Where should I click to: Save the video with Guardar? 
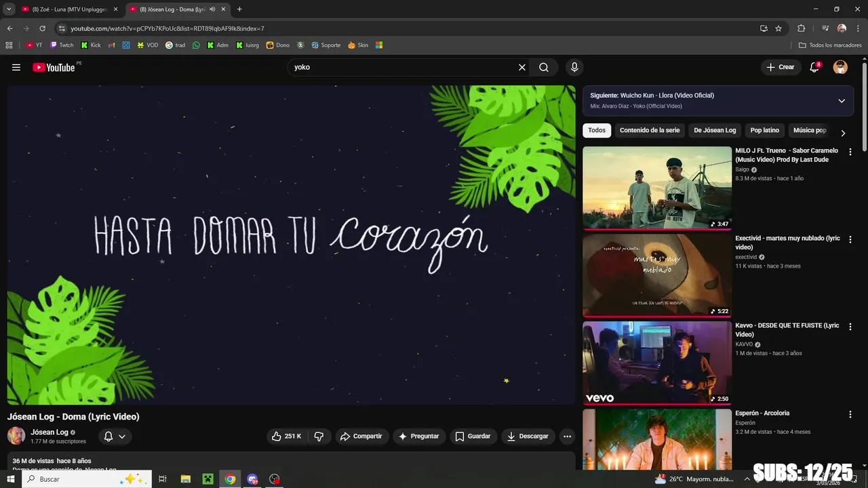tap(473, 436)
